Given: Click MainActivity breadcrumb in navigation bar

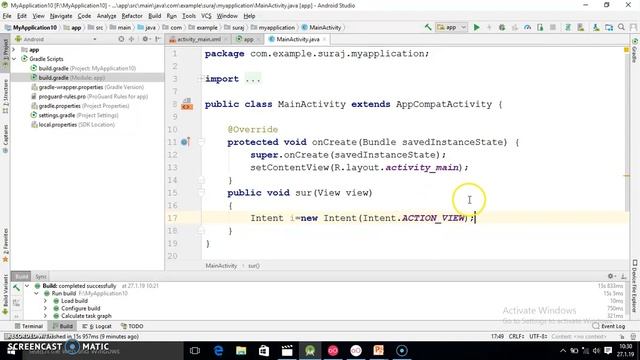Looking at the screenshot, I should click(322, 27).
